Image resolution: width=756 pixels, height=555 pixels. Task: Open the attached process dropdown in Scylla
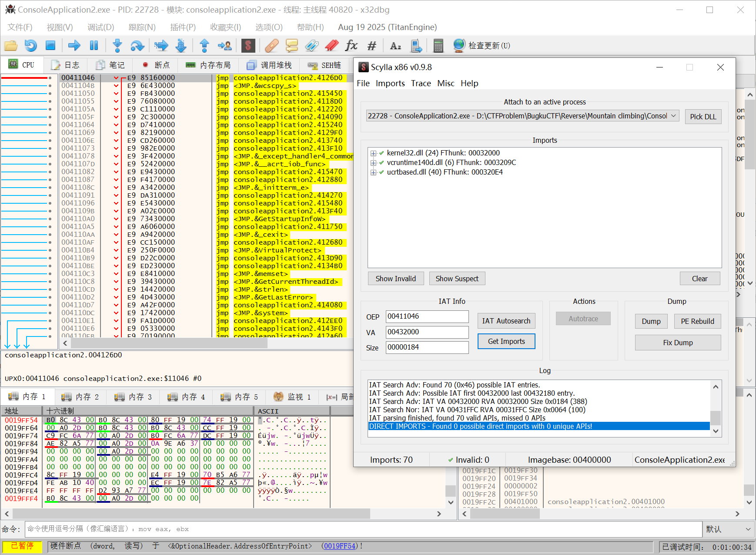(673, 116)
